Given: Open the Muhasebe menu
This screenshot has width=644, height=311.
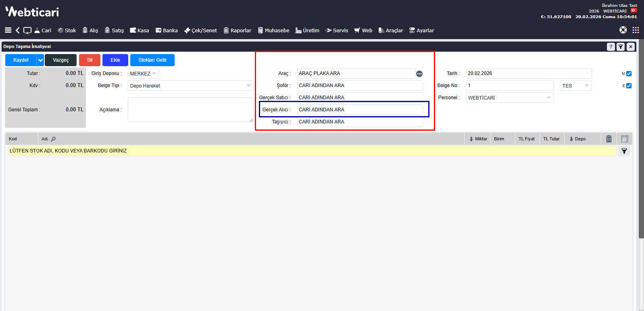Looking at the screenshot, I should (x=273, y=30).
